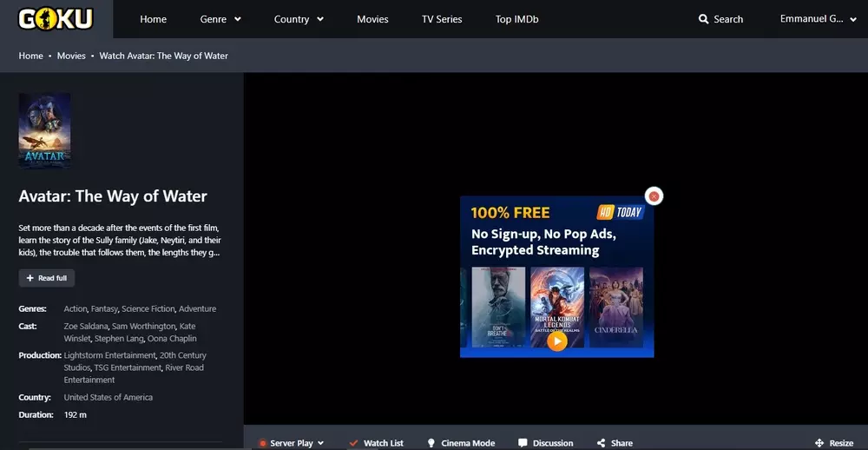The width and height of the screenshot is (868, 450).
Task: Click TSG Entertainment production link
Action: tap(128, 367)
